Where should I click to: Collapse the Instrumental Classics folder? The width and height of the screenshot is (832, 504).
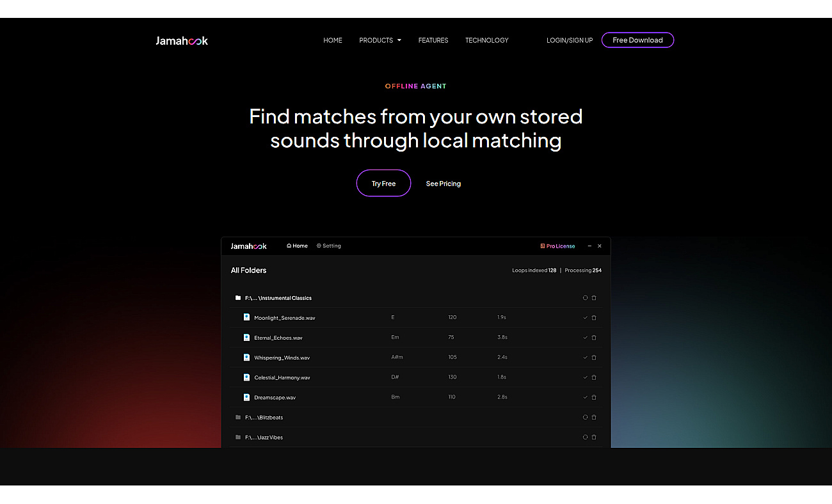tap(238, 298)
